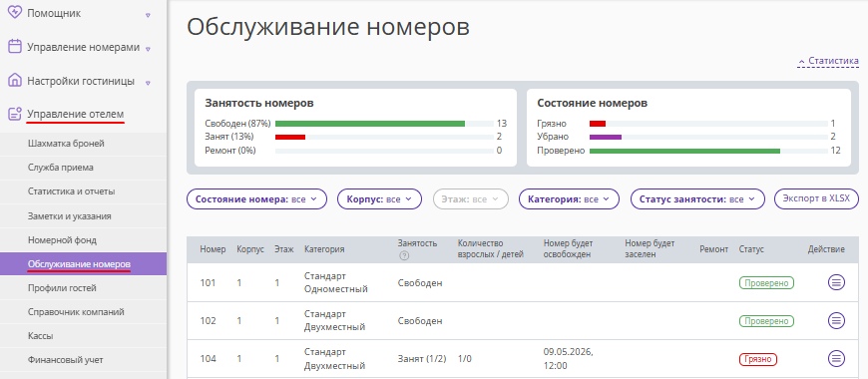The image size is (868, 379).
Task: Open action menu icon for room 104
Action: coord(836,358)
